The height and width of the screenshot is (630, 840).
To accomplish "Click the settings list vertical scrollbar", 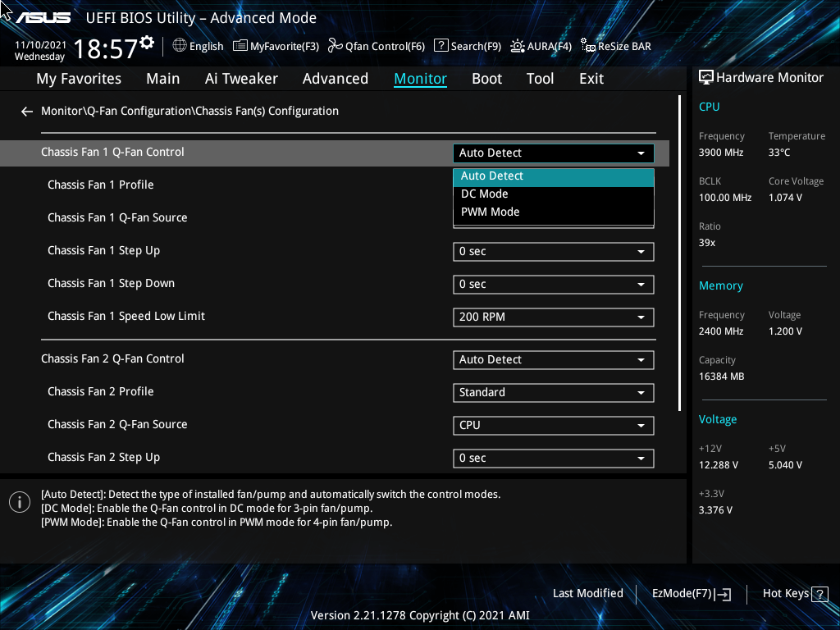I will point(679,253).
